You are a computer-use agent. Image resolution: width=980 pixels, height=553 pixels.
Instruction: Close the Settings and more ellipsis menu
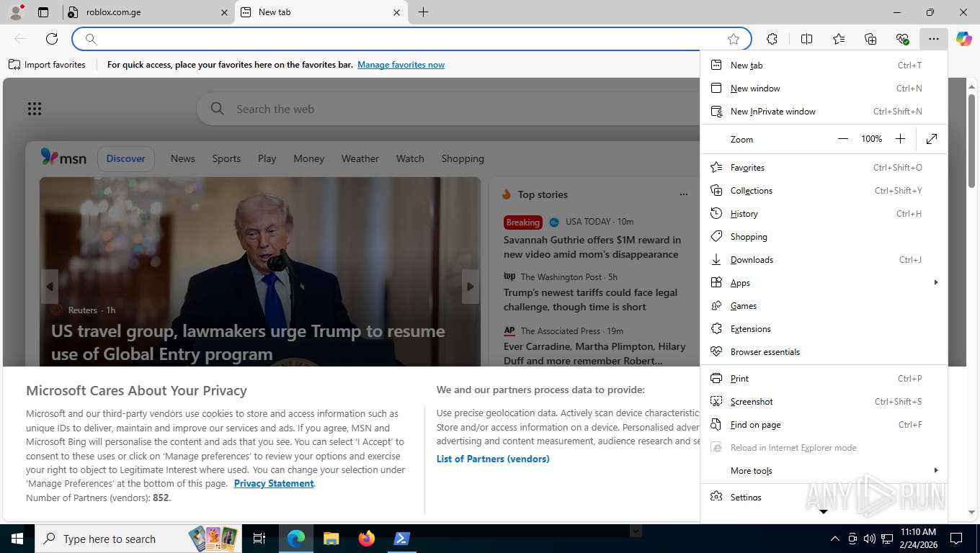934,39
